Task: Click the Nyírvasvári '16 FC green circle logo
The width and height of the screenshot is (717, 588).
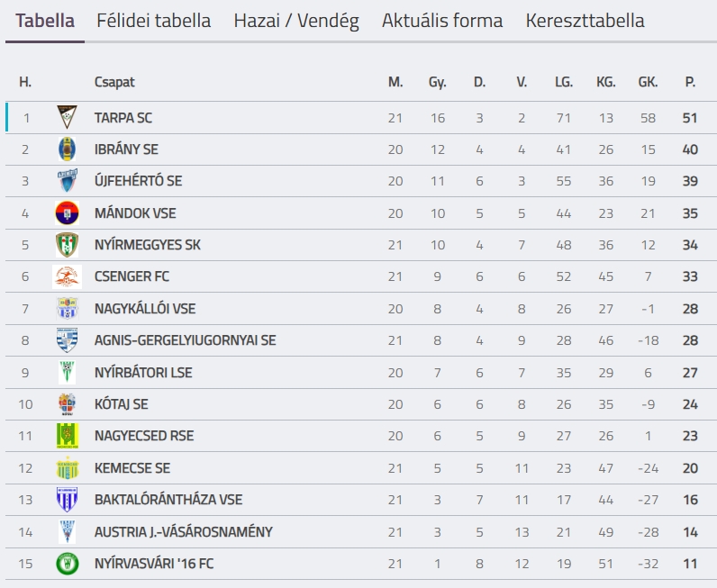Action: click(68, 564)
